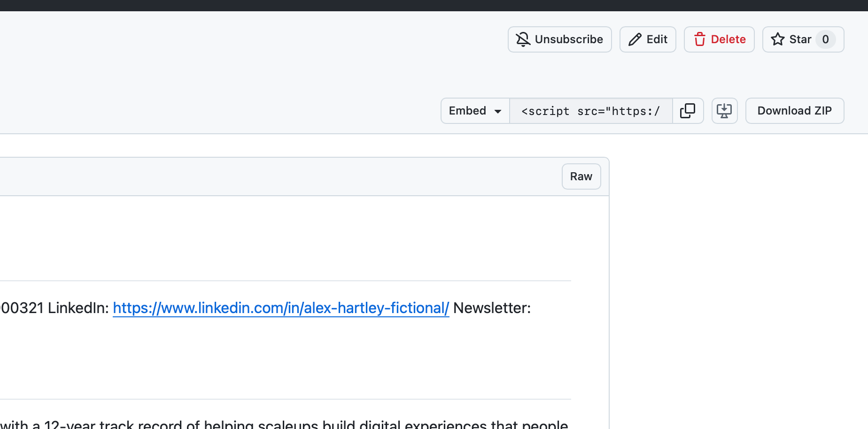The width and height of the screenshot is (868, 429).
Task: Open the Embed options menu
Action: [x=468, y=111]
